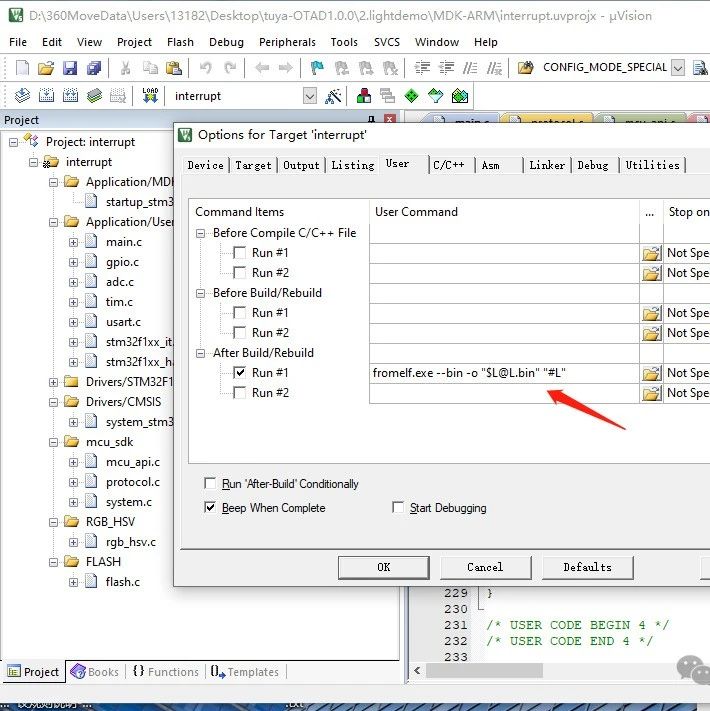Click the Navigate Forward arrow icon
Viewport: 710px width, 711px height.
[x=286, y=68]
